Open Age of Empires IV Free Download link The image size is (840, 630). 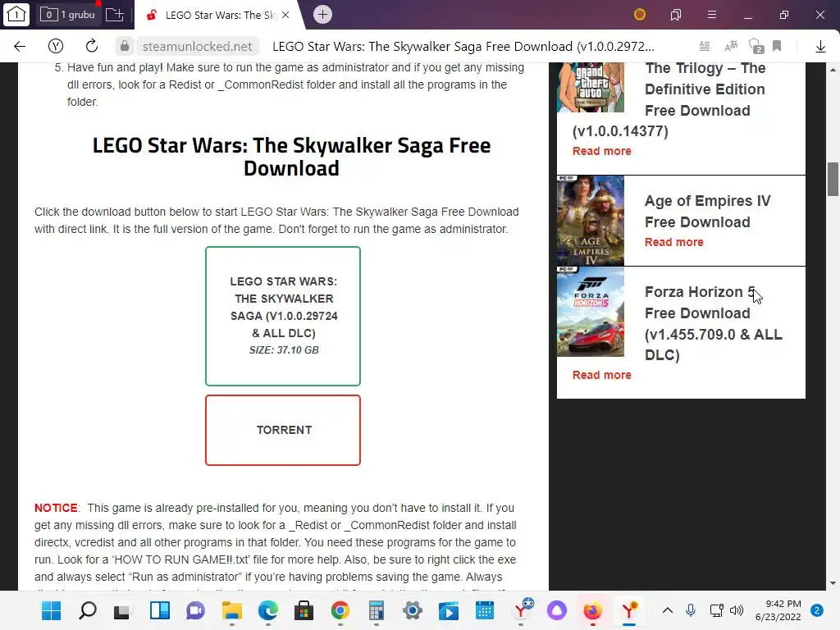(708, 212)
